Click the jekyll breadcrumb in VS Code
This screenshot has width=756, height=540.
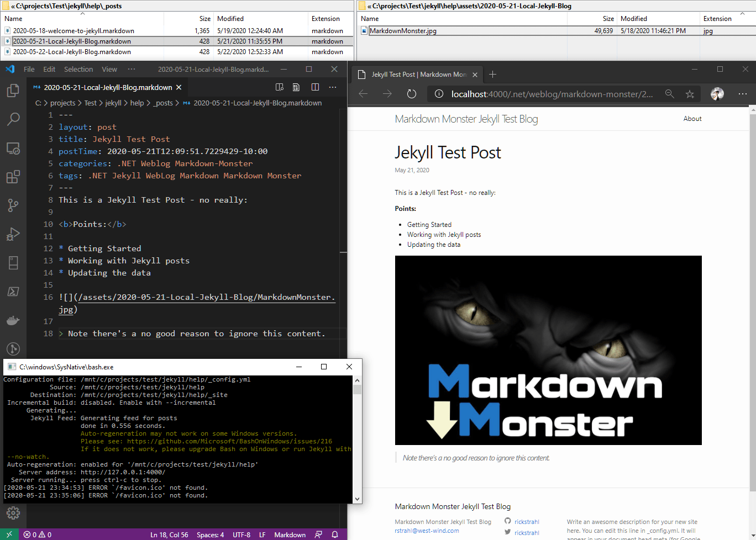[113, 103]
